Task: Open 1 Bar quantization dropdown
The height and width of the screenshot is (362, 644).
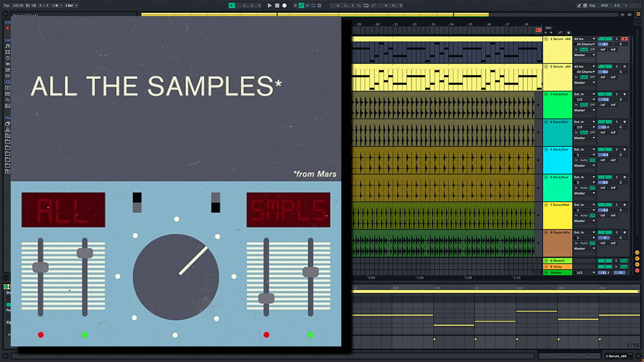Action: [x=71, y=5]
